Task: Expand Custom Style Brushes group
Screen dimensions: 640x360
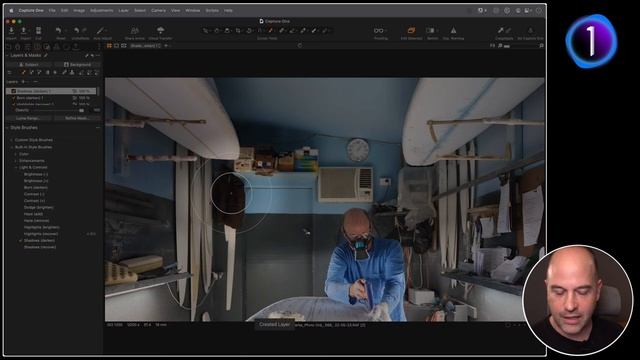Action: (11, 140)
